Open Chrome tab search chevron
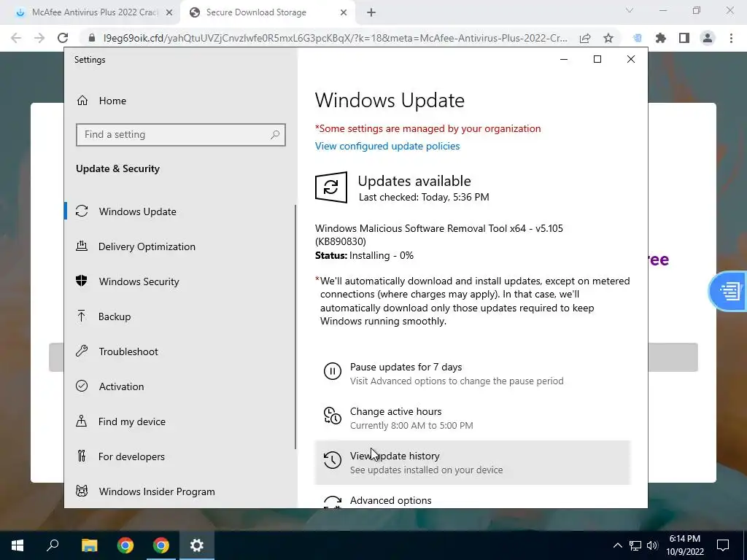Image resolution: width=747 pixels, height=560 pixels. [630, 10]
